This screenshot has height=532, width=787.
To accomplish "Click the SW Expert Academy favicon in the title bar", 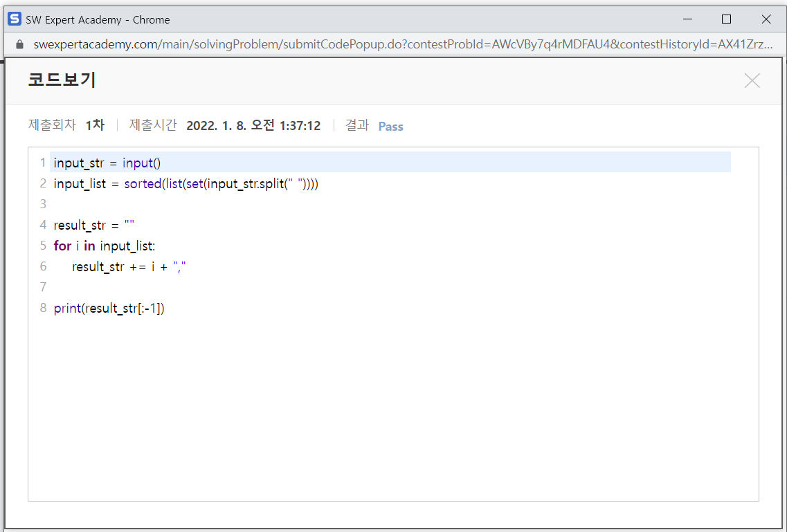I will click(x=15, y=19).
